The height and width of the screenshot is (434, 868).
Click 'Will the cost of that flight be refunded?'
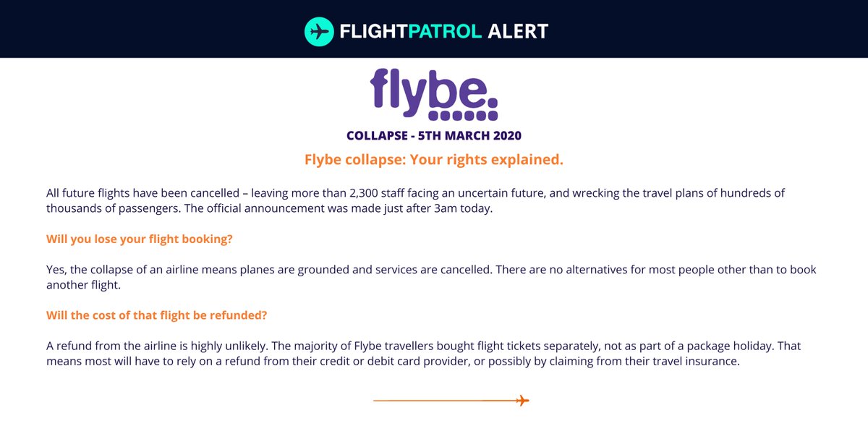(x=156, y=315)
